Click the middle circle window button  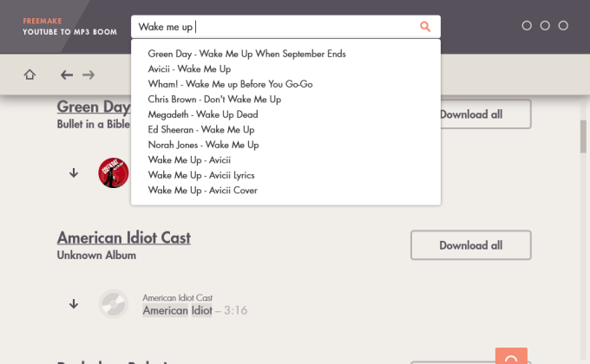pyautogui.click(x=545, y=26)
